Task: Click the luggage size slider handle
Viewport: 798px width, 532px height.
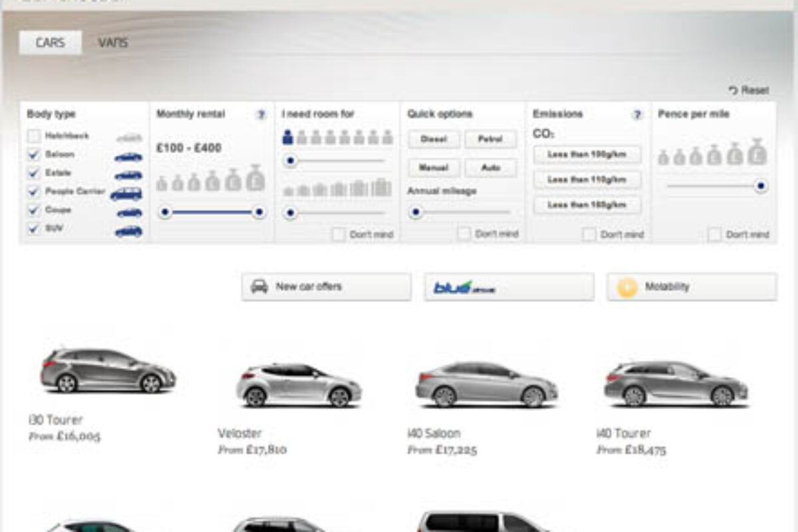Action: pos(290,213)
